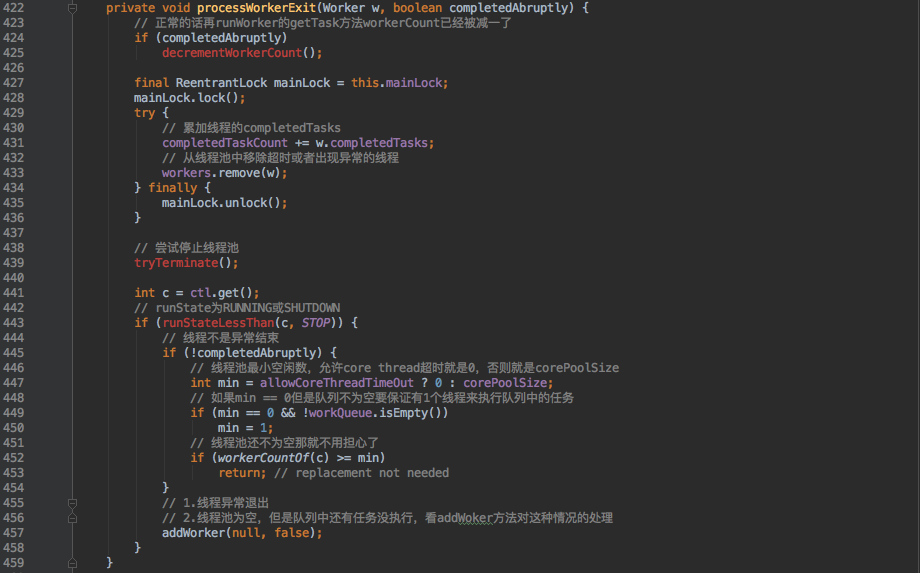Viewport: 920px width, 573px height.
Task: Toggle the comment fold marker at line 455
Action: tap(72, 503)
